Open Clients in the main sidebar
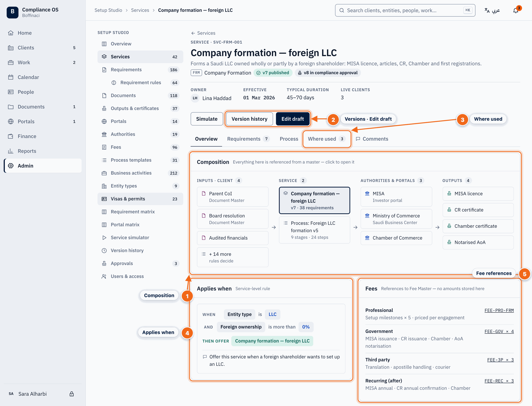Image resolution: width=532 pixels, height=406 pixels. tap(43, 48)
